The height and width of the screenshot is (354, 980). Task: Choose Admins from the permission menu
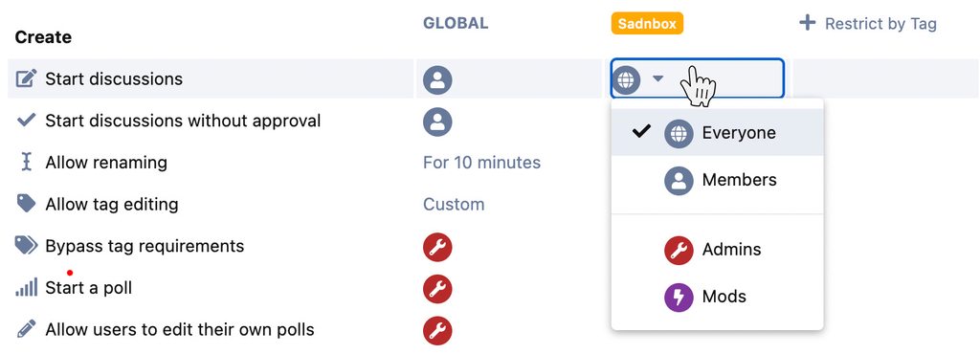717,250
